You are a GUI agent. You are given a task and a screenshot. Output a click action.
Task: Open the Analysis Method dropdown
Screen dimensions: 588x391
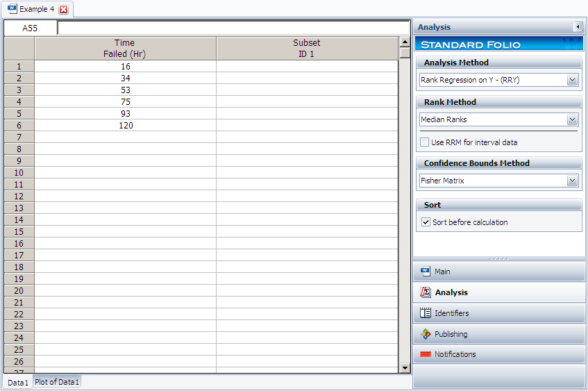coord(572,80)
